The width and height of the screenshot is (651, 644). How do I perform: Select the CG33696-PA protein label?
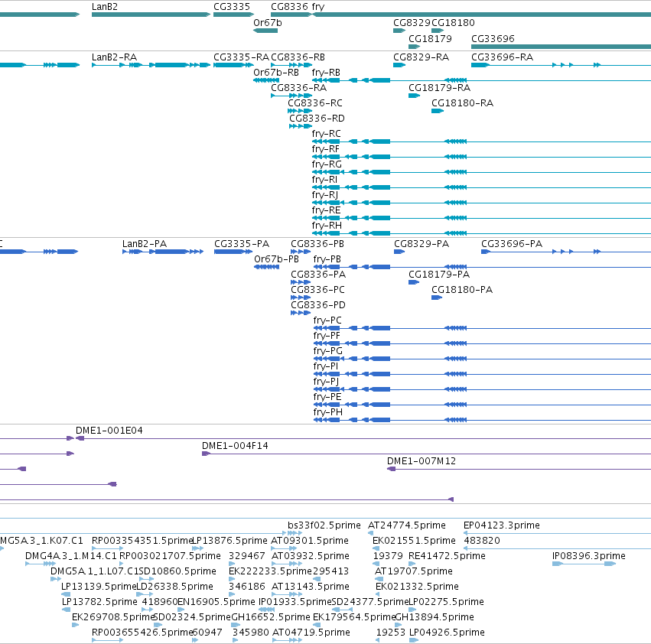tap(512, 244)
